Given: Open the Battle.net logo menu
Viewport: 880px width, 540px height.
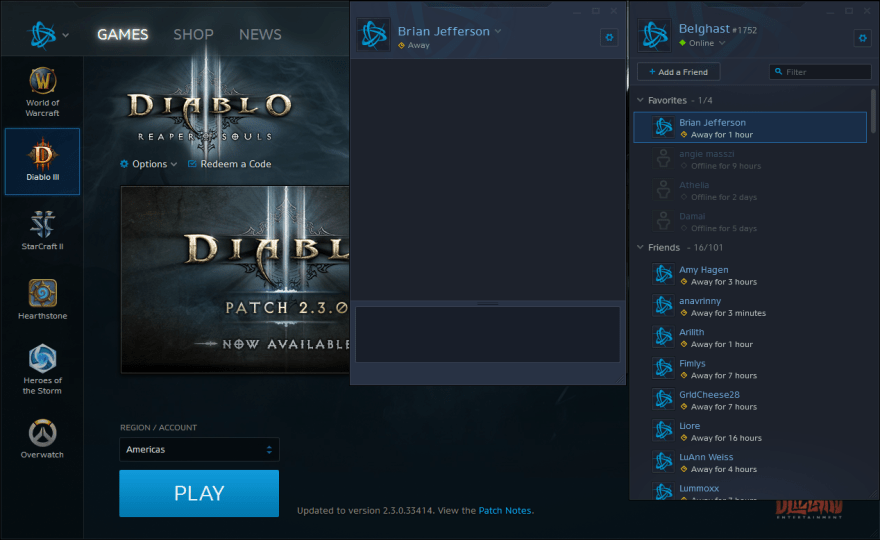Looking at the screenshot, I should 43,35.
